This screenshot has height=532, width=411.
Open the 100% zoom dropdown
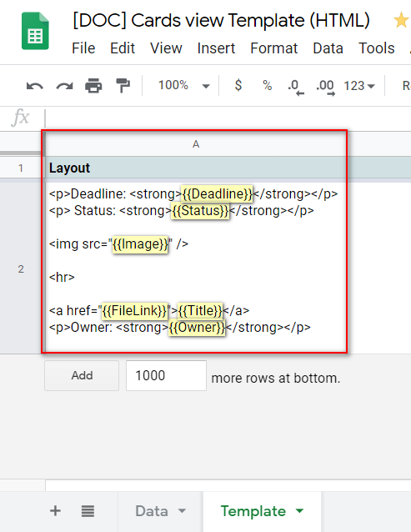(x=184, y=86)
